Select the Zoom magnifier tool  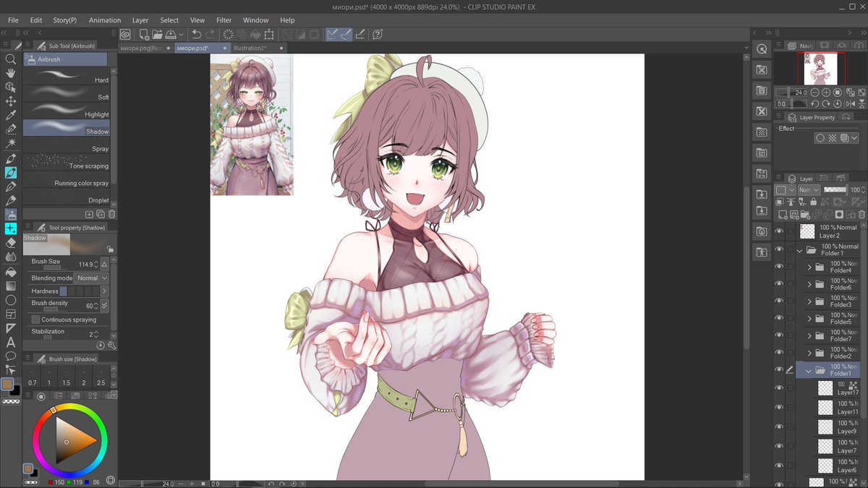(11, 59)
